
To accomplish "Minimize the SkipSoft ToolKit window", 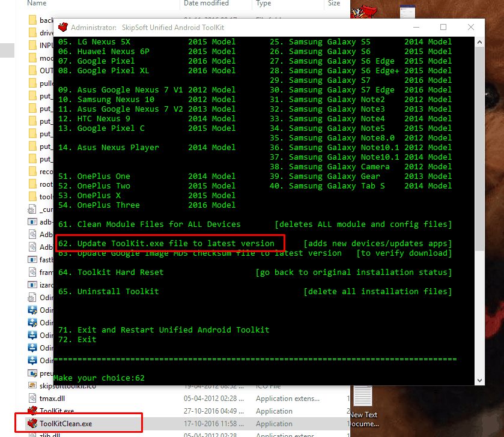I will click(x=416, y=27).
